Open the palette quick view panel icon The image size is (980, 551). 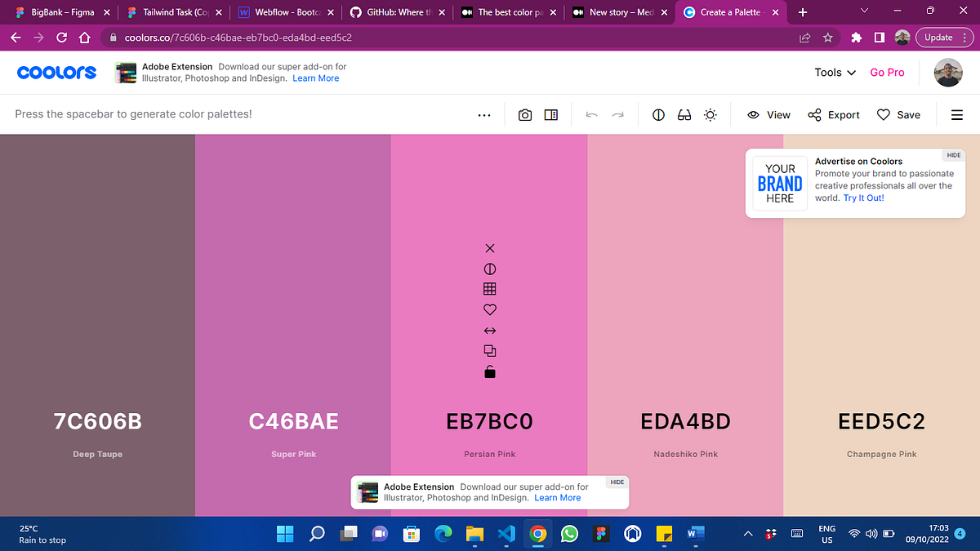pyautogui.click(x=551, y=114)
